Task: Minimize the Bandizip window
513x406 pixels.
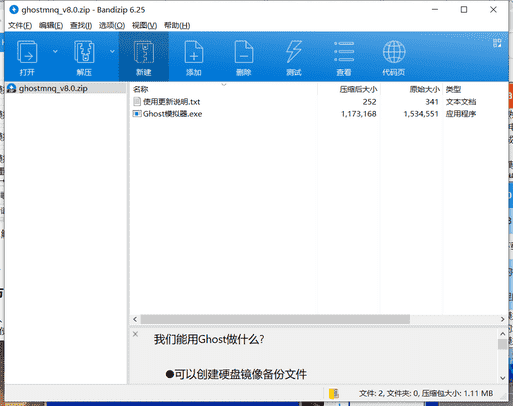Action: pos(435,10)
